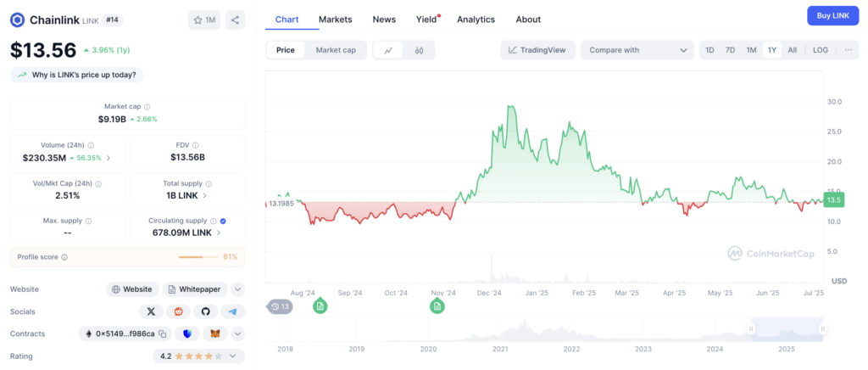
Task: Click the #14 rank badge
Action: [113, 20]
